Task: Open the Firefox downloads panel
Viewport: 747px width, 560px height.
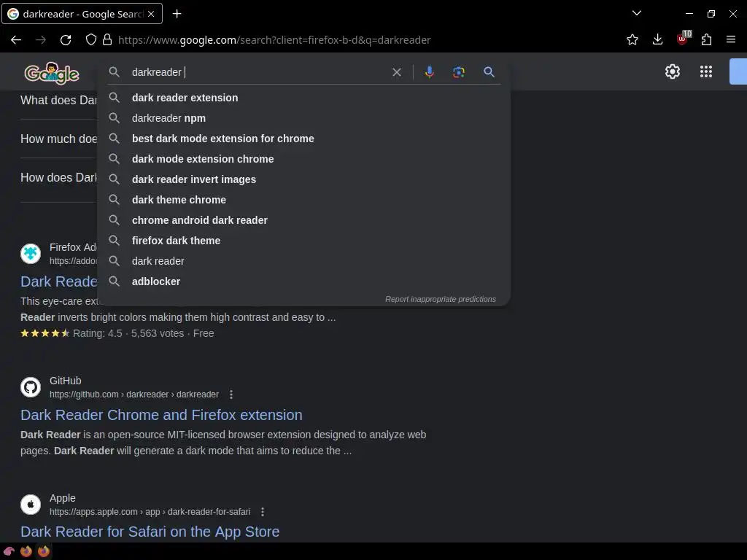Action: 657,39
